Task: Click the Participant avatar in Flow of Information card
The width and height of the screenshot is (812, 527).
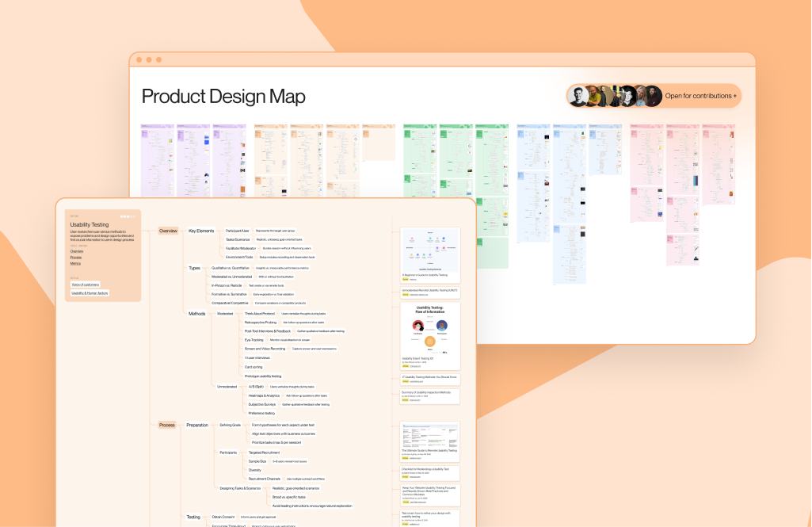Action: pyautogui.click(x=442, y=326)
